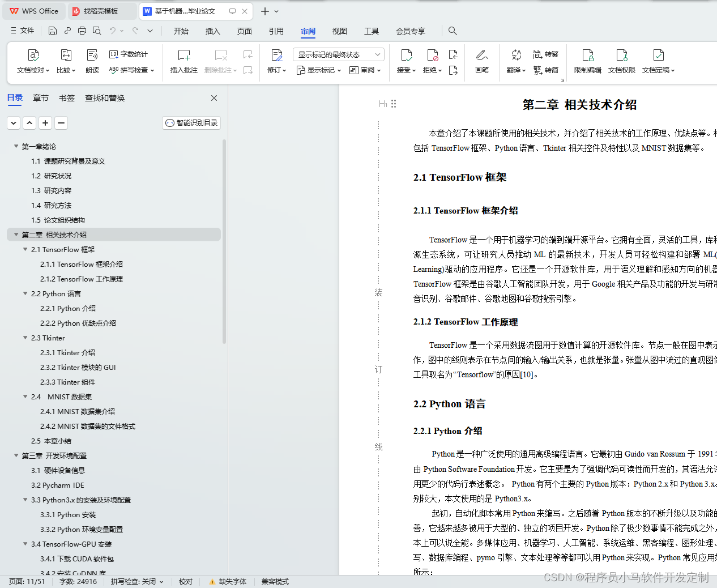Jump to section 3.2 Pycharm IDE

click(x=57, y=485)
